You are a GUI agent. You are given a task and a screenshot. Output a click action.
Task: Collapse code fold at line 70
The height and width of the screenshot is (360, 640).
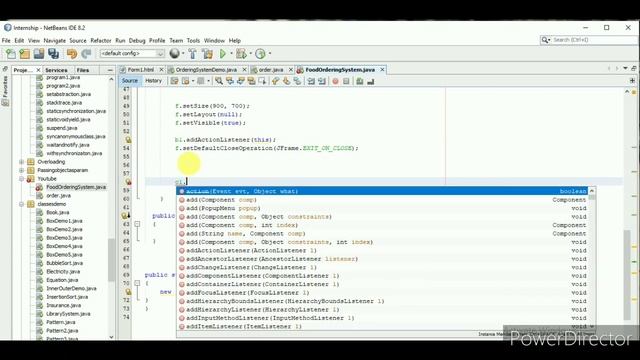pyautogui.click(x=137, y=283)
